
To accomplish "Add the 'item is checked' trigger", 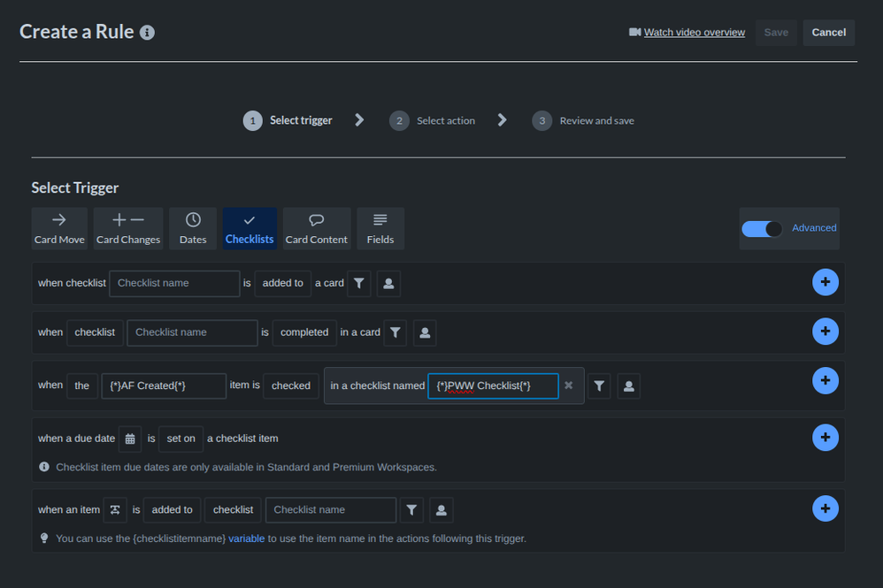I will click(825, 380).
